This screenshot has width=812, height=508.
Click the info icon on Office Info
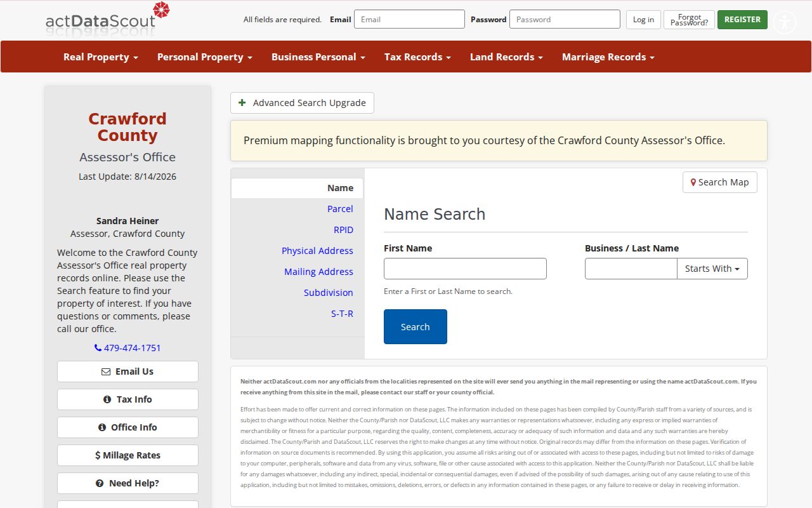[x=102, y=427]
